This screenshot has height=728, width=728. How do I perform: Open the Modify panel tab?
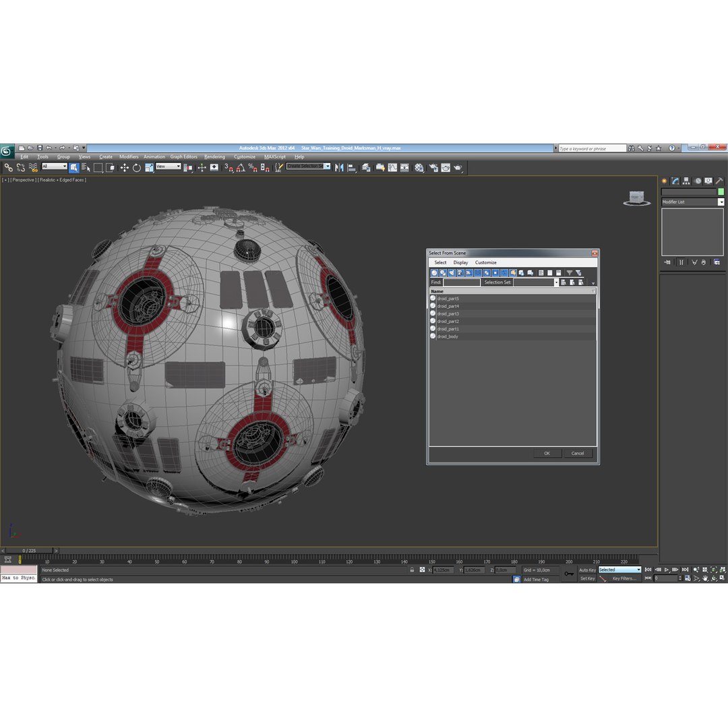tap(675, 181)
